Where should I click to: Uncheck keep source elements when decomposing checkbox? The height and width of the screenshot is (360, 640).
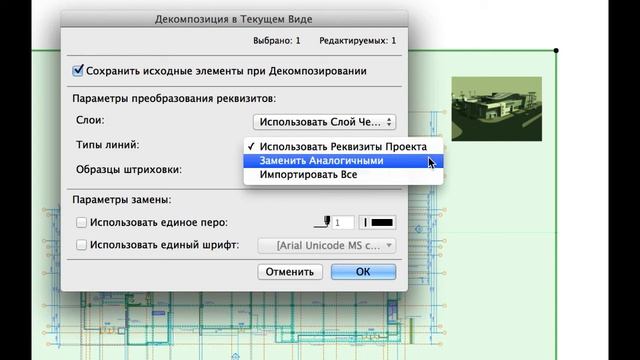78,71
